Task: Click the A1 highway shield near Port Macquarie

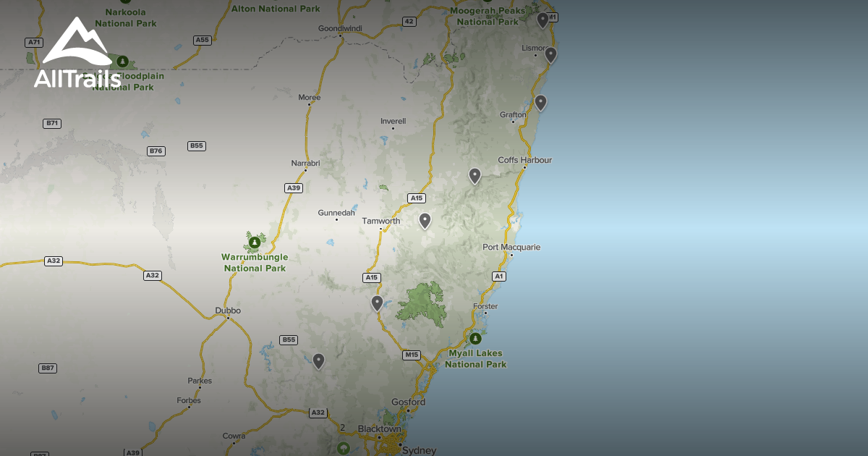Action: pos(498,276)
